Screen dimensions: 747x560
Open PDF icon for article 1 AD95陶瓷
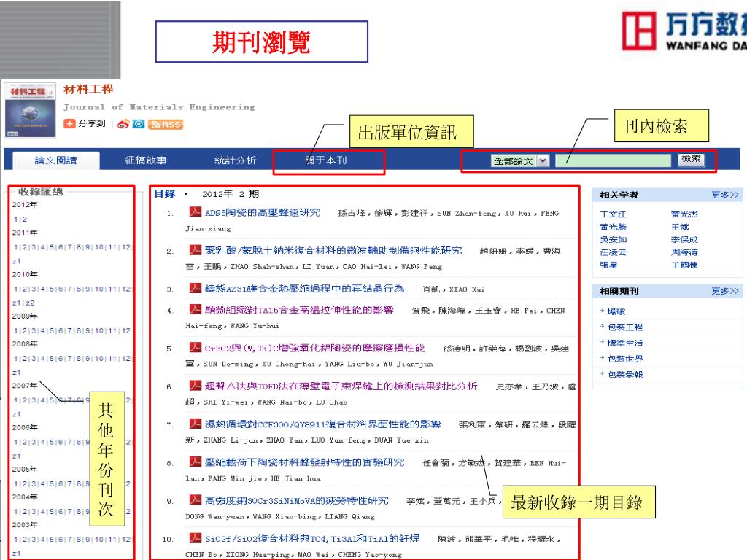(x=195, y=212)
